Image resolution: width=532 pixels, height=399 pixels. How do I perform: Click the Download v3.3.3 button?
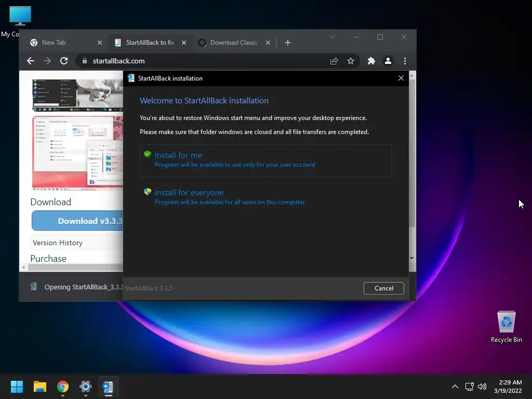pos(78,221)
